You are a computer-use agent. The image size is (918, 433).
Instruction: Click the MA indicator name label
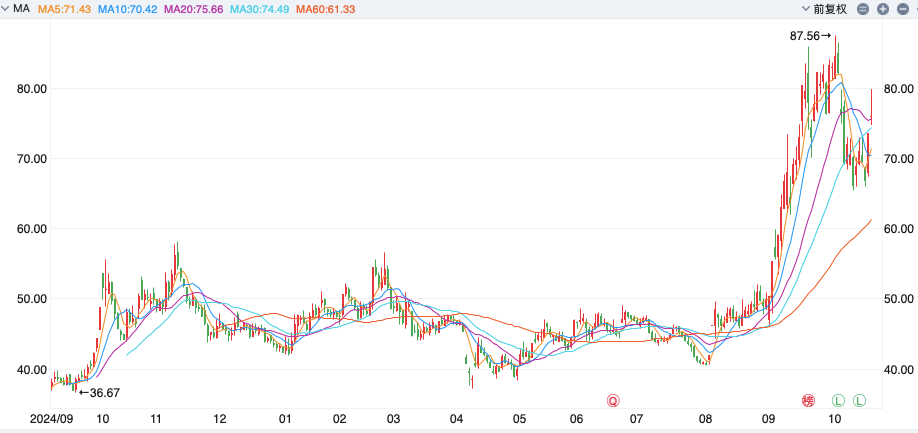coord(21,9)
